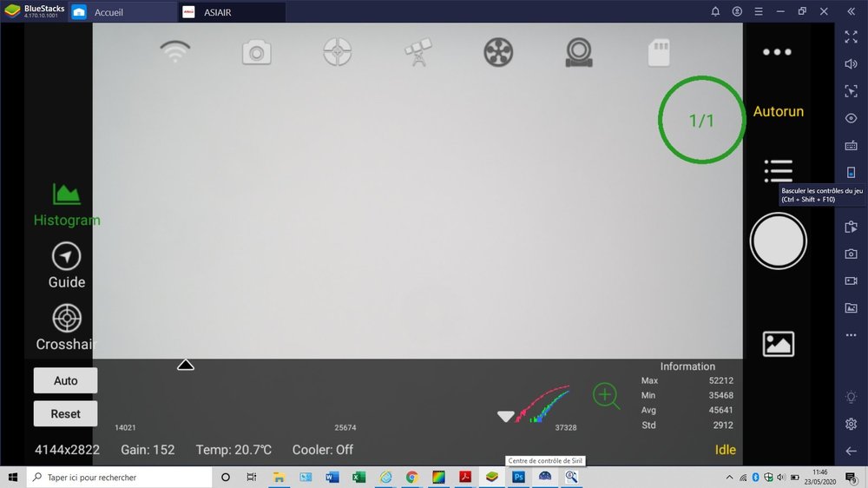868x488 pixels.
Task: Open Excel from the taskbar
Action: point(358,477)
